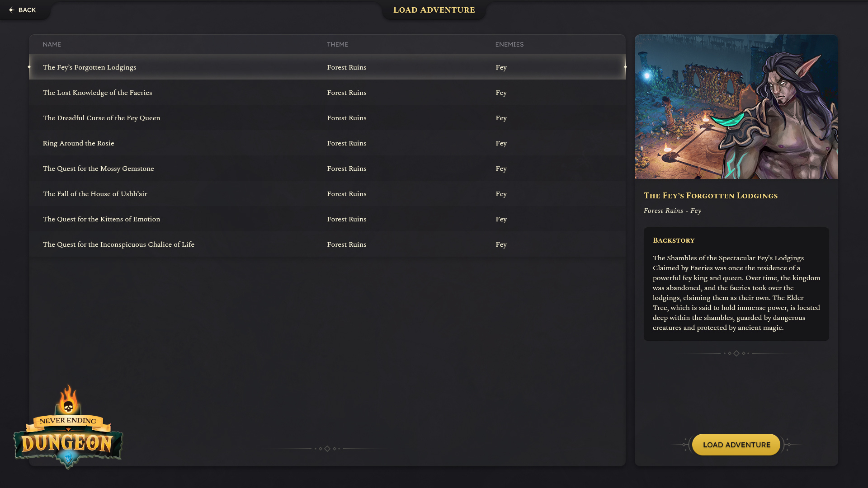Click Forest Ruins in the Kittens of Emotion row

(x=347, y=219)
